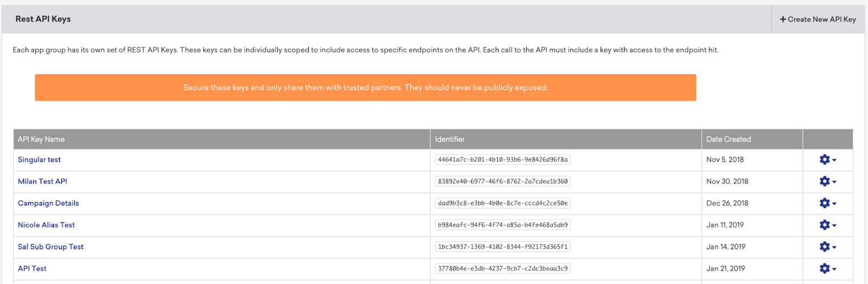This screenshot has width=868, height=284.
Task: Open the Milan Test API link
Action: tap(42, 182)
